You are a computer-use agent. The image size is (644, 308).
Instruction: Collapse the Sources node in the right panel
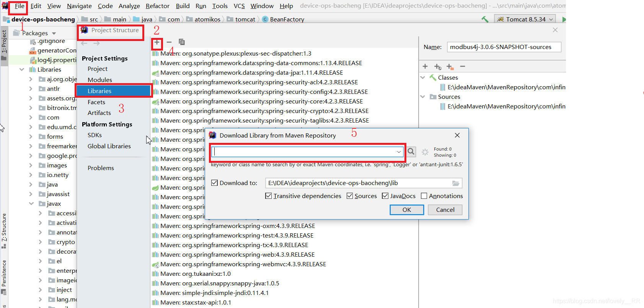click(x=423, y=97)
